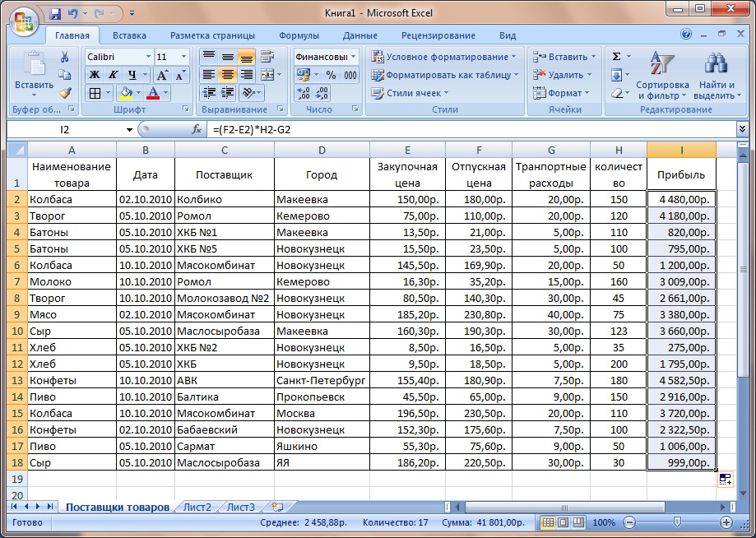Screen dimensions: 756x538
Task: Open the Финансовый number format dropdown
Action: [354, 57]
